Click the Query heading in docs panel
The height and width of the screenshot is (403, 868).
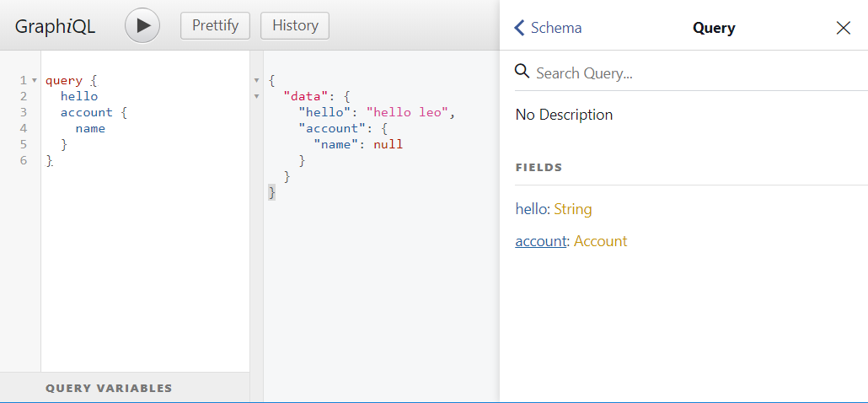714,28
